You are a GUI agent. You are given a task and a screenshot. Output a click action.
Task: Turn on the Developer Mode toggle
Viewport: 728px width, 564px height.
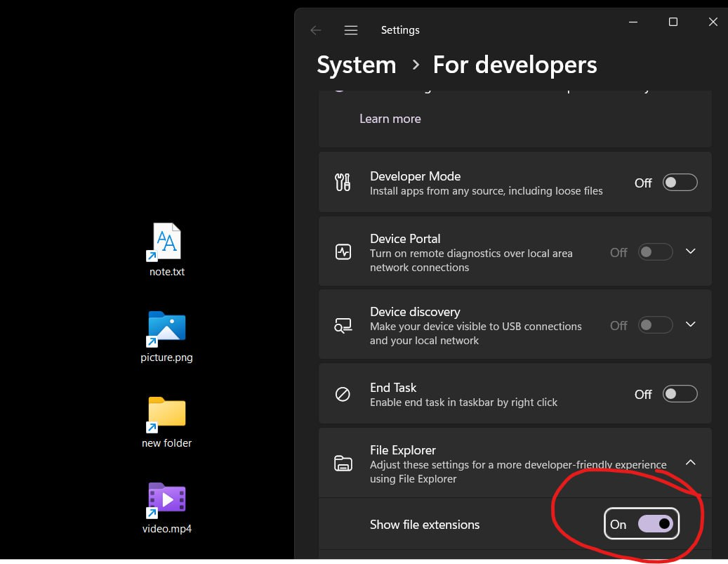click(x=680, y=183)
